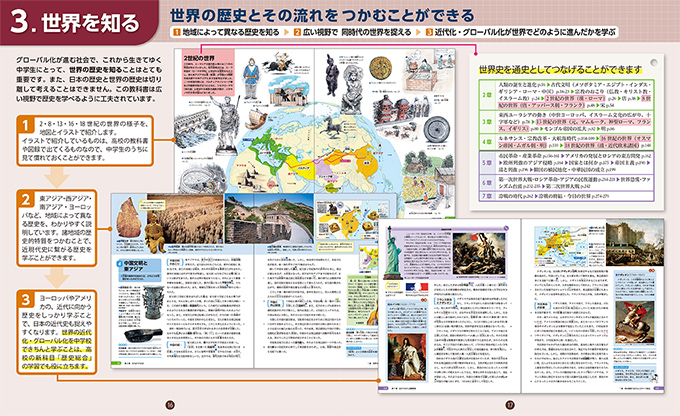Select the step label '地域によって異なる歴史を知る'
Screen dimensions: 680x416
[231, 32]
